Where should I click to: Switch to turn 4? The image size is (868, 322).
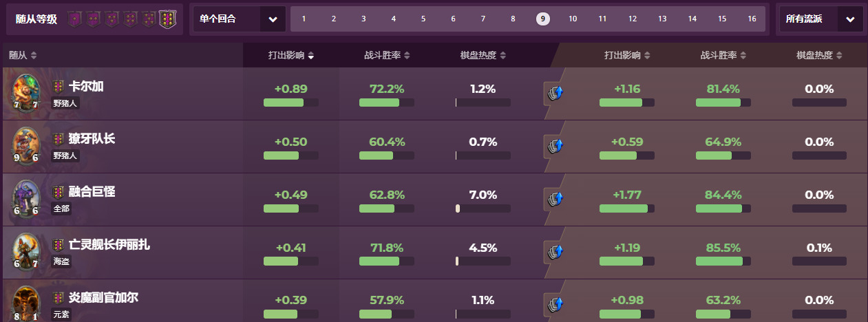point(394,19)
